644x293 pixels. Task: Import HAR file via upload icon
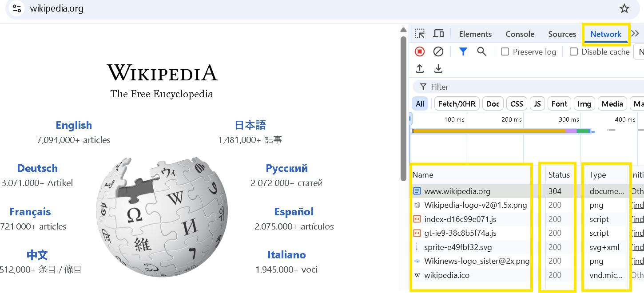[x=419, y=68]
